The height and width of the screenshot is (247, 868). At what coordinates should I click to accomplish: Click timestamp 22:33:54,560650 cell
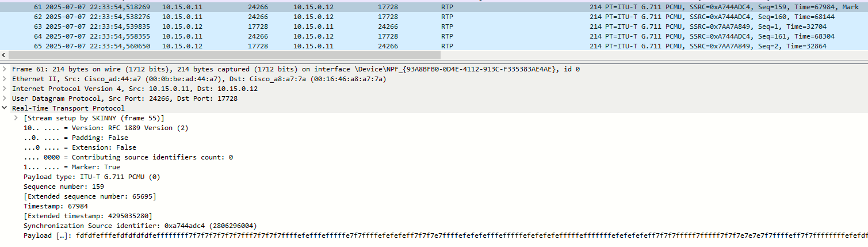tap(98, 46)
